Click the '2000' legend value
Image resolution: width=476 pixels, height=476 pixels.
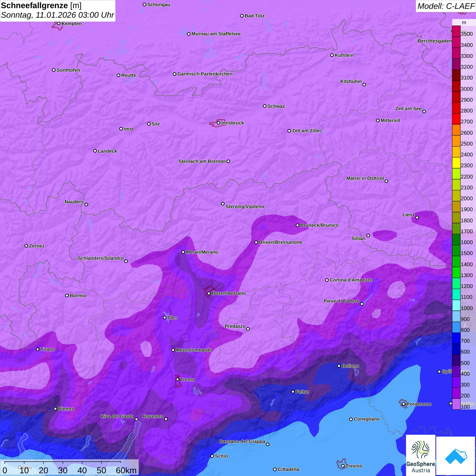point(466,198)
